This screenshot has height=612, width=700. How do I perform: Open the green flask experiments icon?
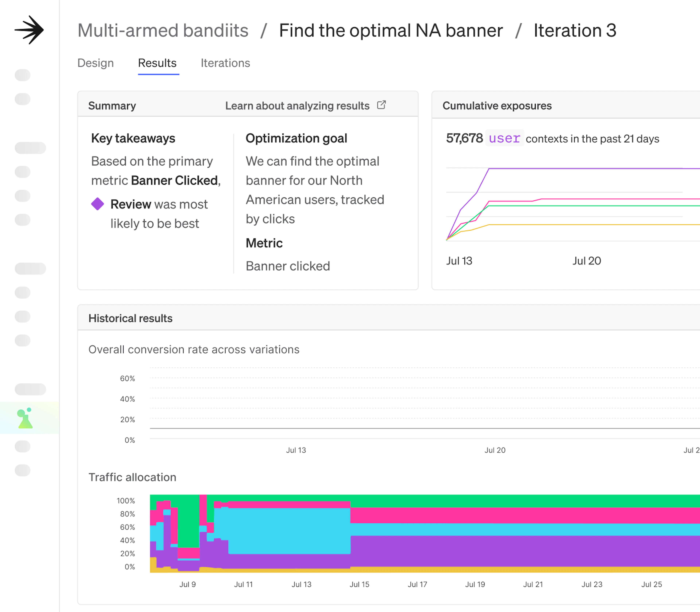pyautogui.click(x=25, y=418)
